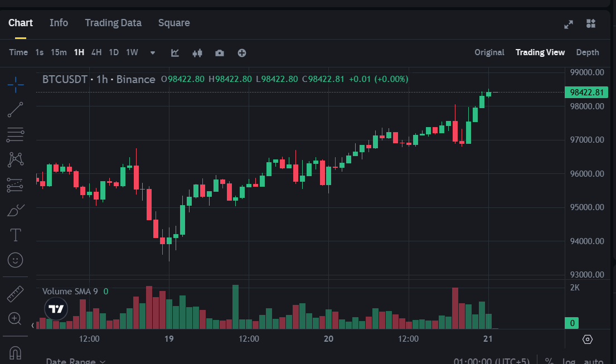
Task: Toggle log scale mode
Action: point(569,361)
